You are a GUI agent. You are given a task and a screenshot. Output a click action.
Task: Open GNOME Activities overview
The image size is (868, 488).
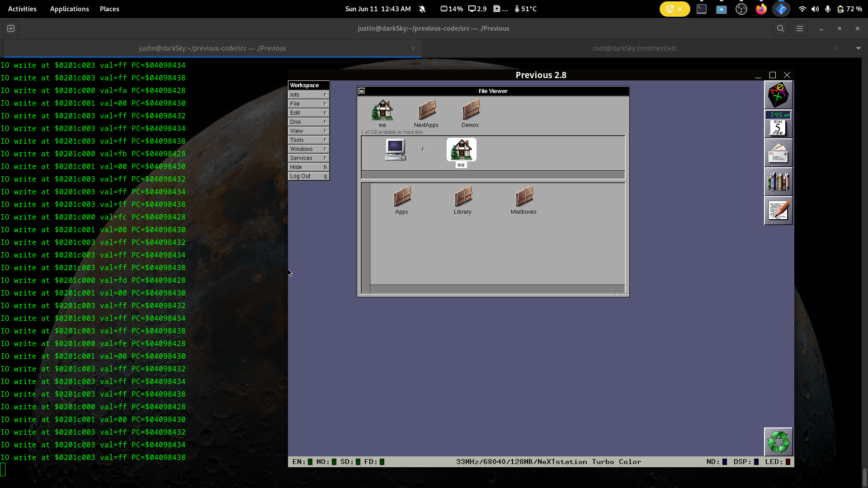pos(22,9)
